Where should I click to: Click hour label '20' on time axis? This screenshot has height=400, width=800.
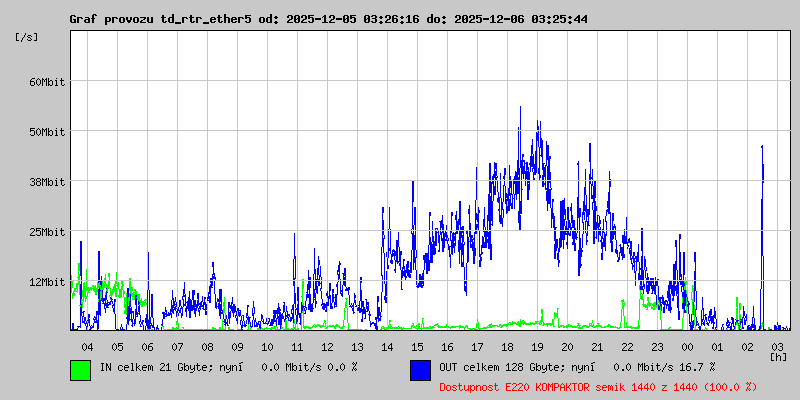[x=567, y=347]
